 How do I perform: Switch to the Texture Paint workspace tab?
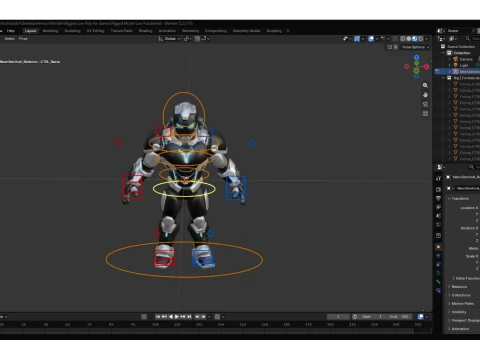pos(121,31)
